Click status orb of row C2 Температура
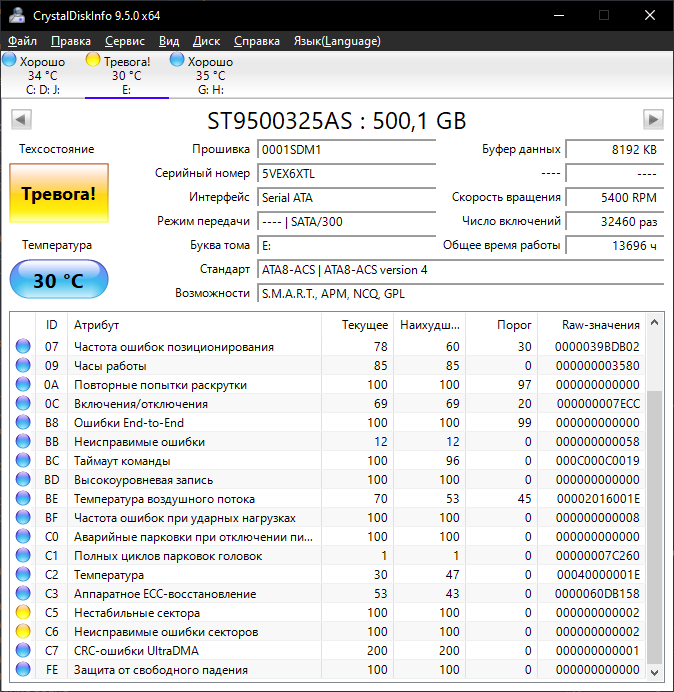Image resolution: width=674 pixels, height=692 pixels. tap(23, 574)
